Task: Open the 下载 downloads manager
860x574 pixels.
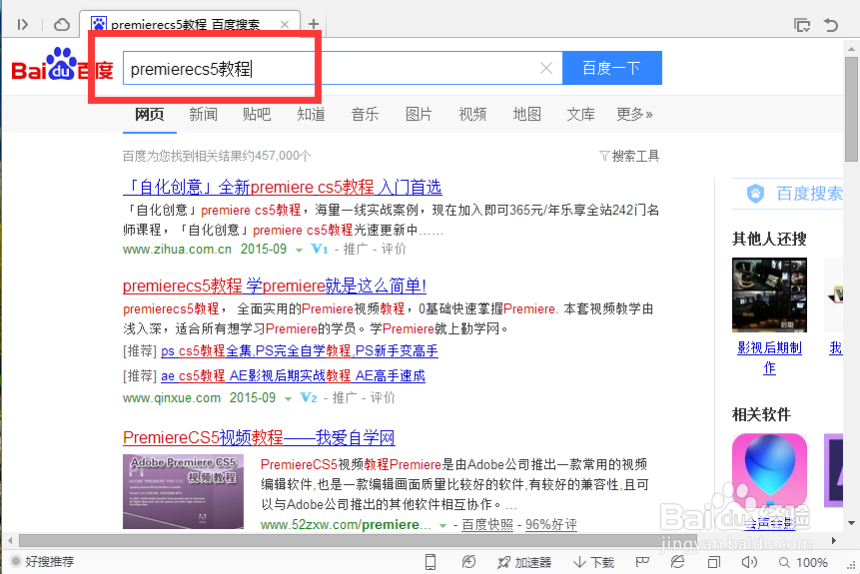Action: point(593,562)
